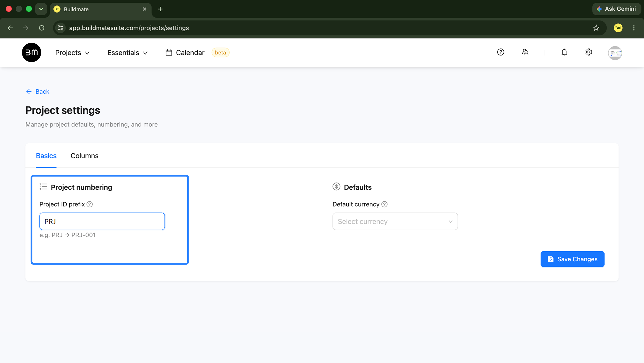The height and width of the screenshot is (363, 644).
Task: Click the Buildmate logo in the header
Action: point(32,53)
